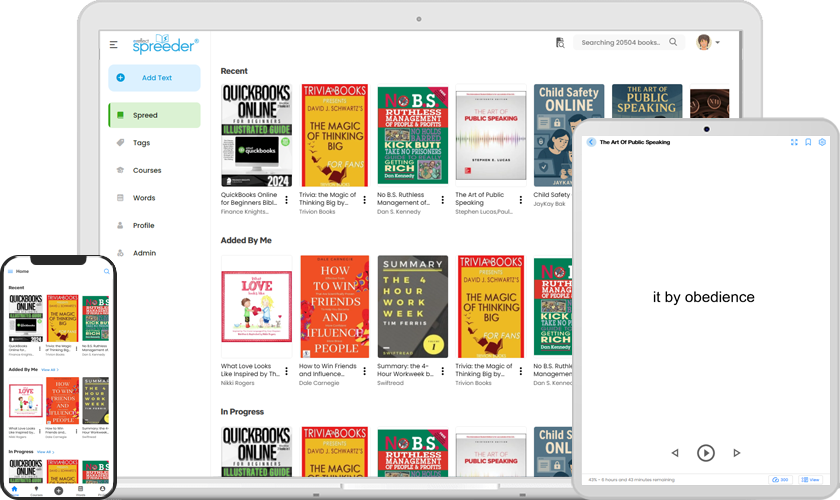Select Spreed in the sidebar
840x500 pixels.
[154, 115]
